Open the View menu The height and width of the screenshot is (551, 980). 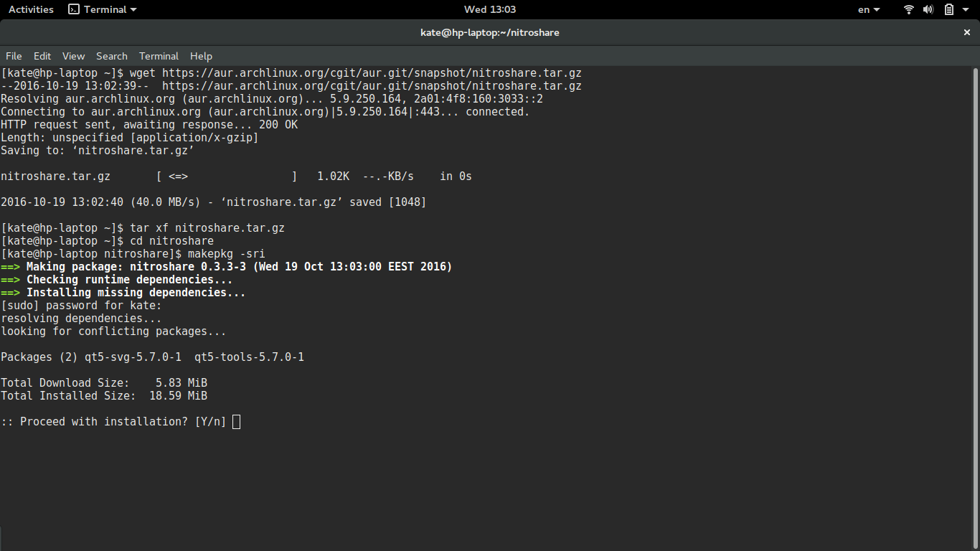[x=73, y=56]
